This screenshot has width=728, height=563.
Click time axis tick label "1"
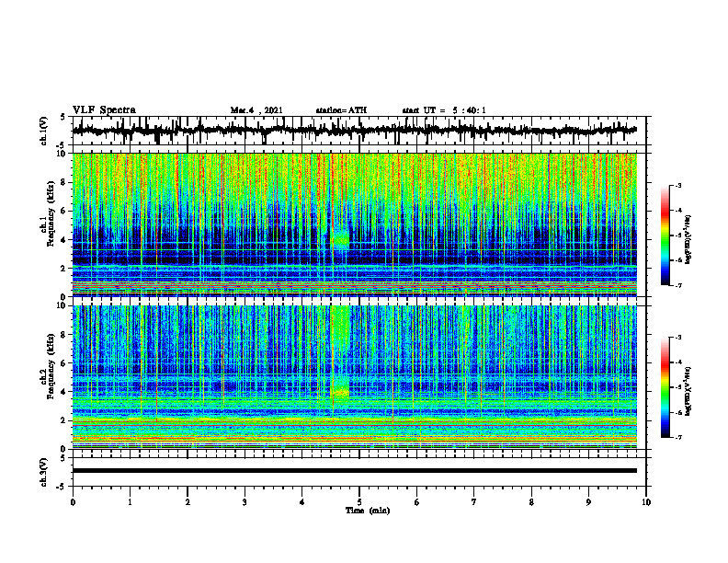click(130, 502)
